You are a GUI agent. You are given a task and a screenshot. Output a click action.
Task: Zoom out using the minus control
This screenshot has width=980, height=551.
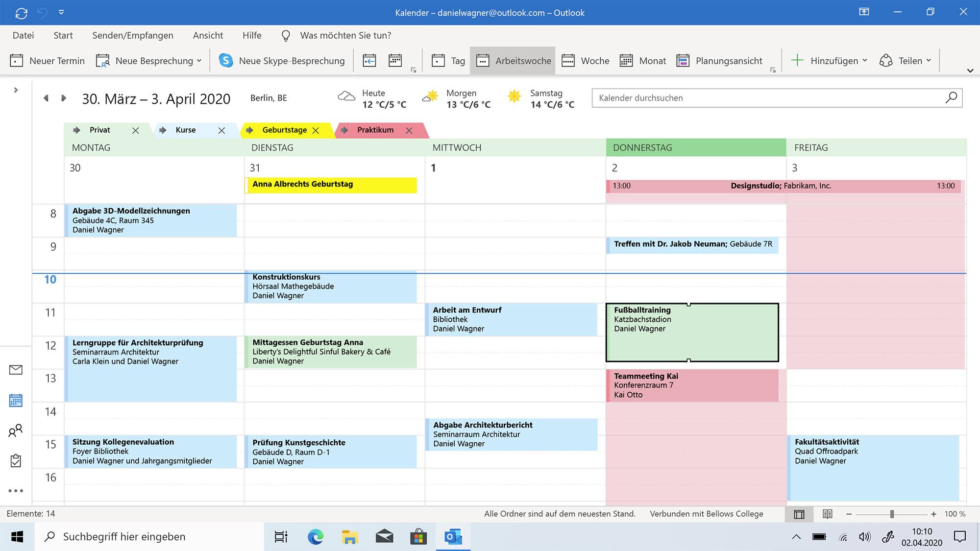click(849, 514)
